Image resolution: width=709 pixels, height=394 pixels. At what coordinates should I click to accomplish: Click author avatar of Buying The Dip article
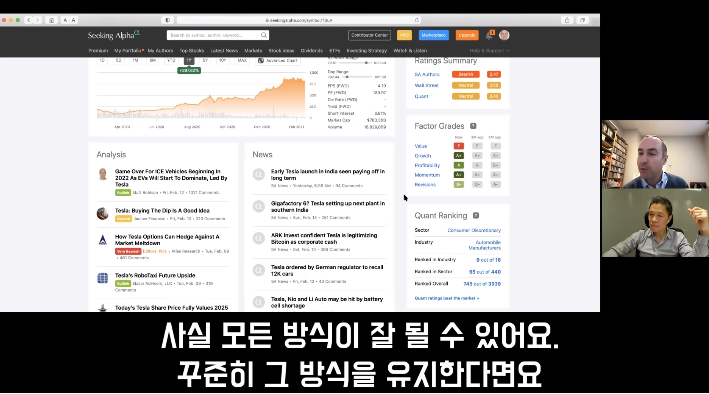[x=103, y=213]
